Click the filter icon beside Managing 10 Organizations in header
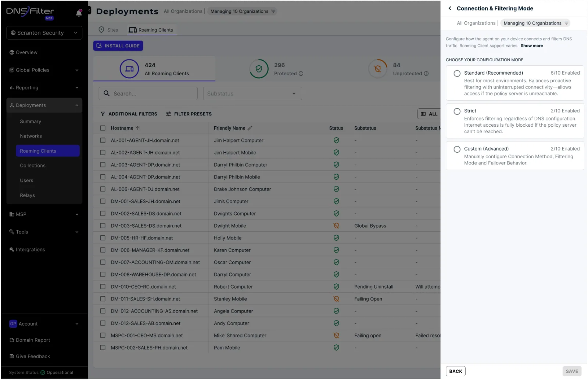The width and height of the screenshot is (588, 380). pos(273,11)
